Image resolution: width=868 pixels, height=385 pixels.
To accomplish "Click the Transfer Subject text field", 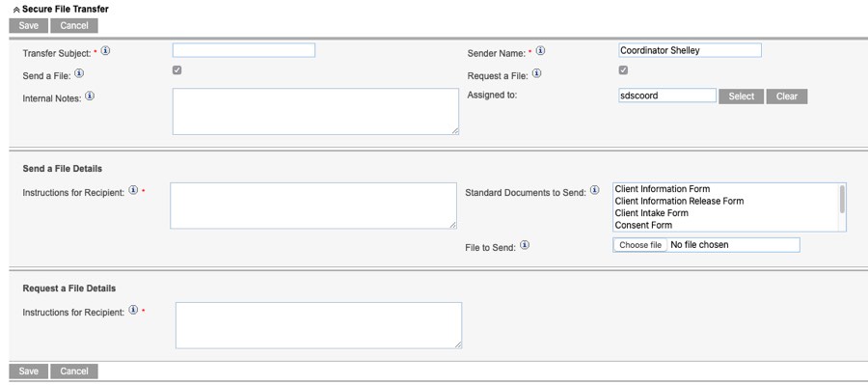I will pos(244,50).
